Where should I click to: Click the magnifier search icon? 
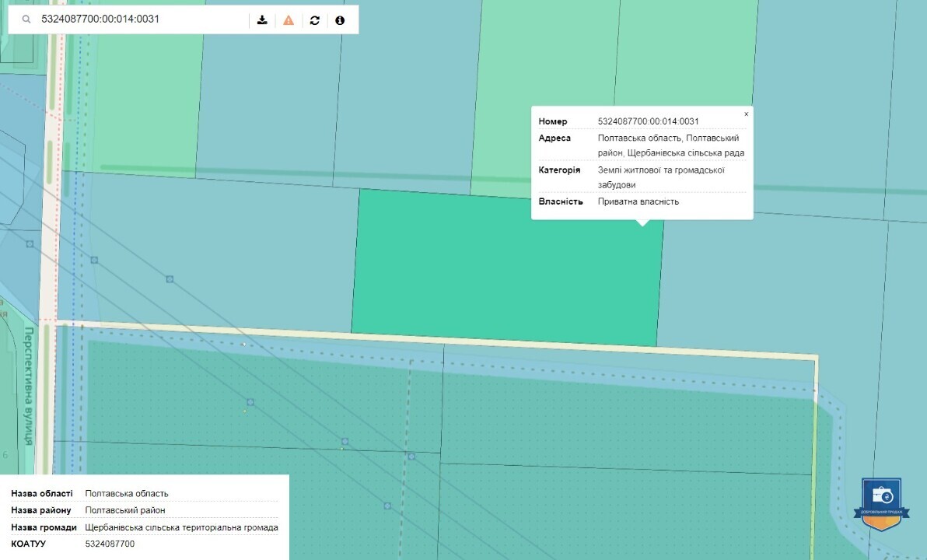tap(26, 19)
